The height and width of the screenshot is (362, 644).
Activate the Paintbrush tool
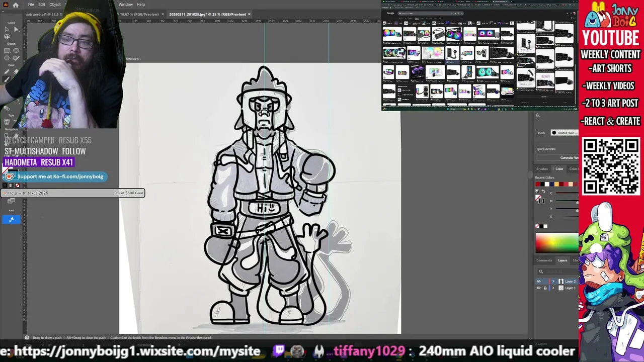[7, 79]
